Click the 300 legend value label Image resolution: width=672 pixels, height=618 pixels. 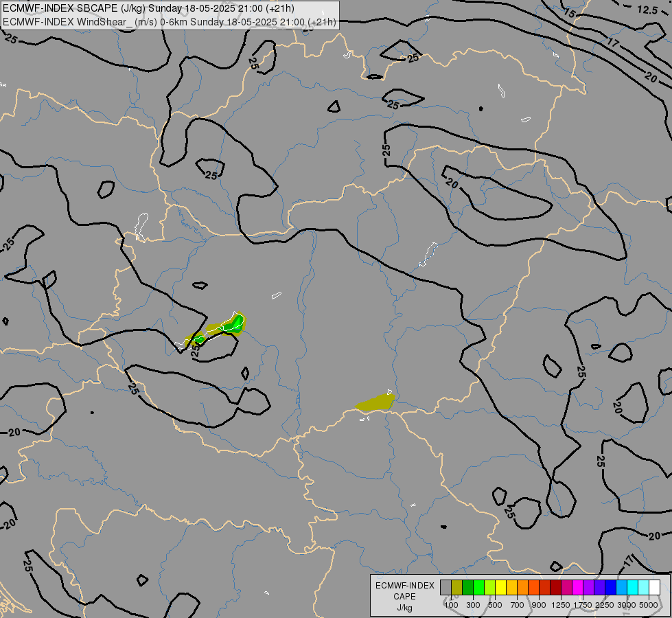(473, 605)
